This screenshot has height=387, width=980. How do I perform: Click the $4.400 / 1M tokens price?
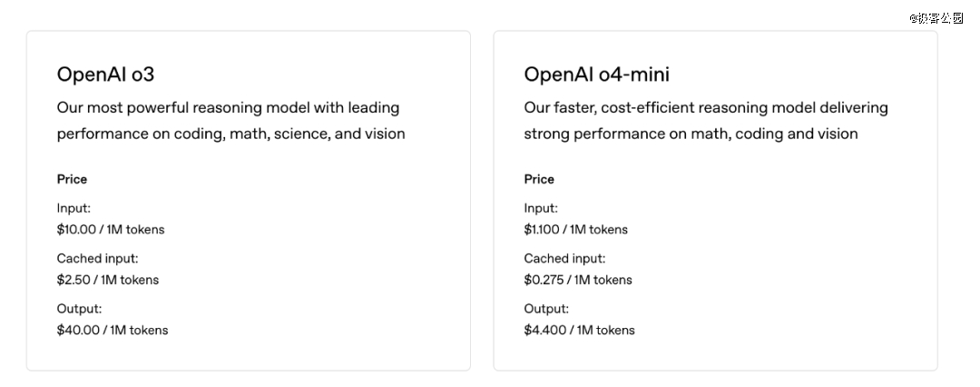pyautogui.click(x=579, y=330)
